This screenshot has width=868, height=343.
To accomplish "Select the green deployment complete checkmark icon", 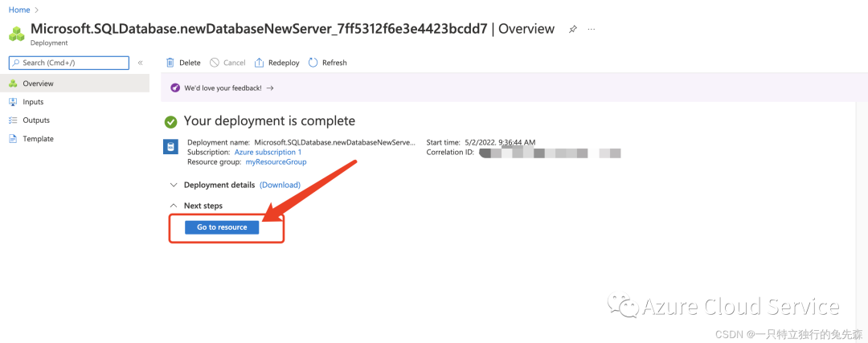I will click(x=171, y=122).
